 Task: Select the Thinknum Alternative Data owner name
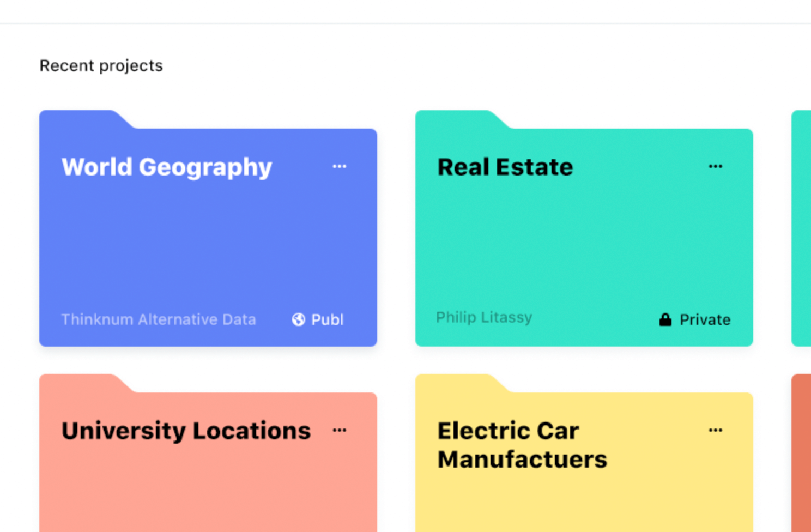[158, 319]
